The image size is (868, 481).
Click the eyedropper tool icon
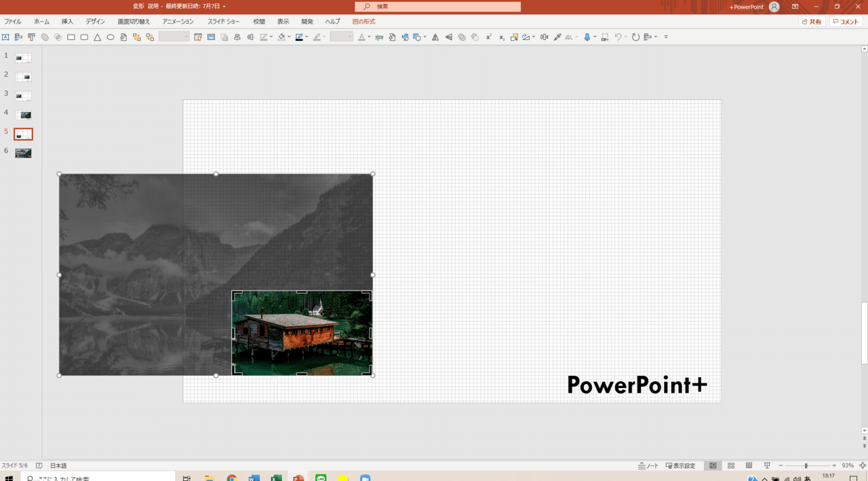click(557, 37)
